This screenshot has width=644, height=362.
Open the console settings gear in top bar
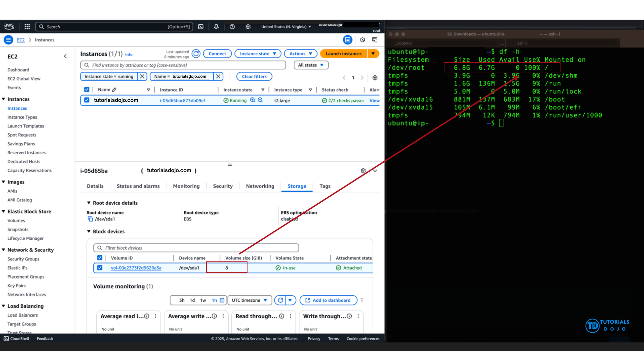click(248, 26)
